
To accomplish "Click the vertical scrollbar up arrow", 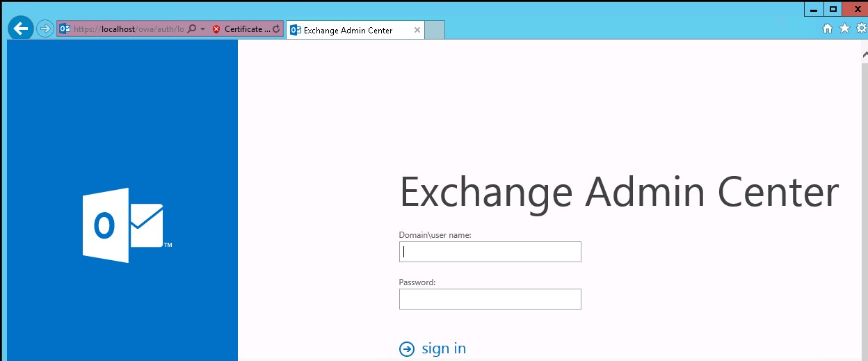I will click(865, 56).
